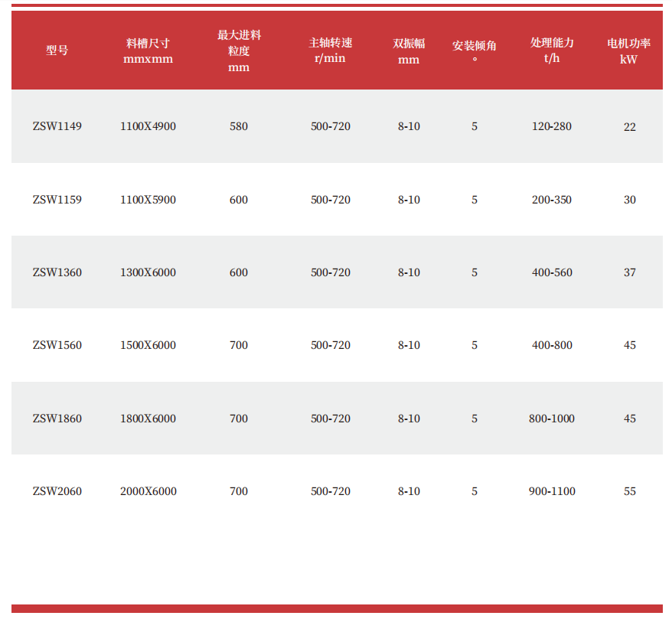Screen dimensions: 672x619
Task: Select the 双振幅 mm header
Action: [x=409, y=51]
